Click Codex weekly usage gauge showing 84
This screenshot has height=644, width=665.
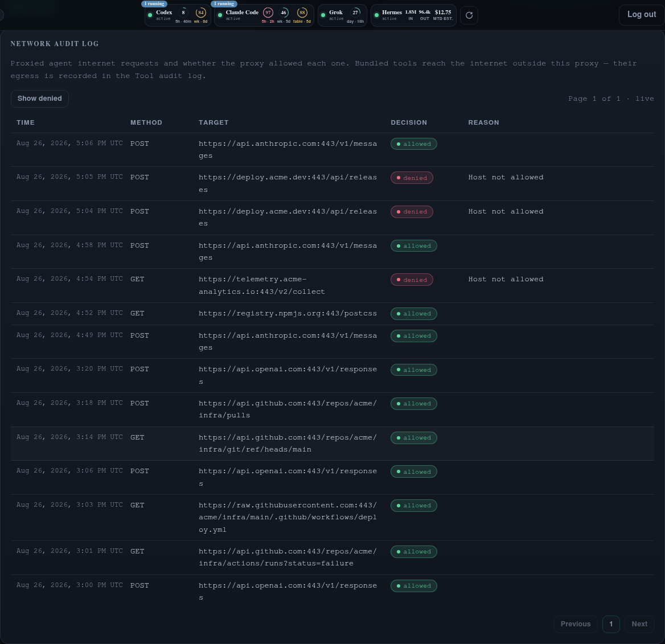tap(200, 13)
